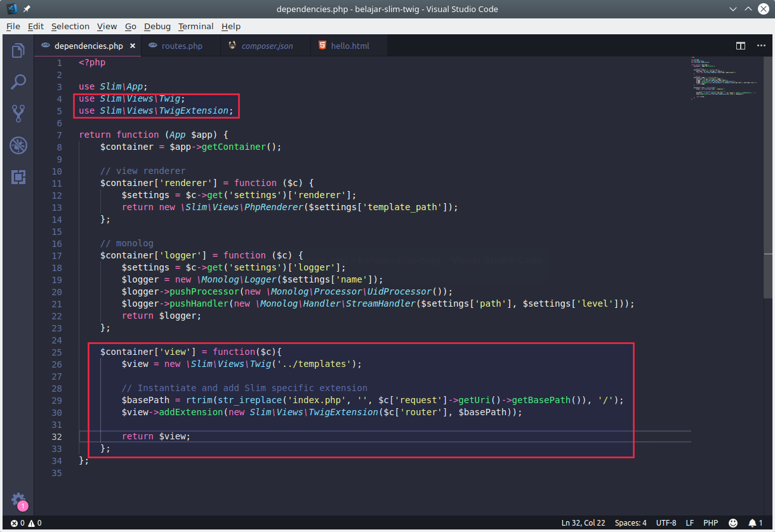Close the dependencies.php tab
The image size is (775, 532).
click(132, 46)
